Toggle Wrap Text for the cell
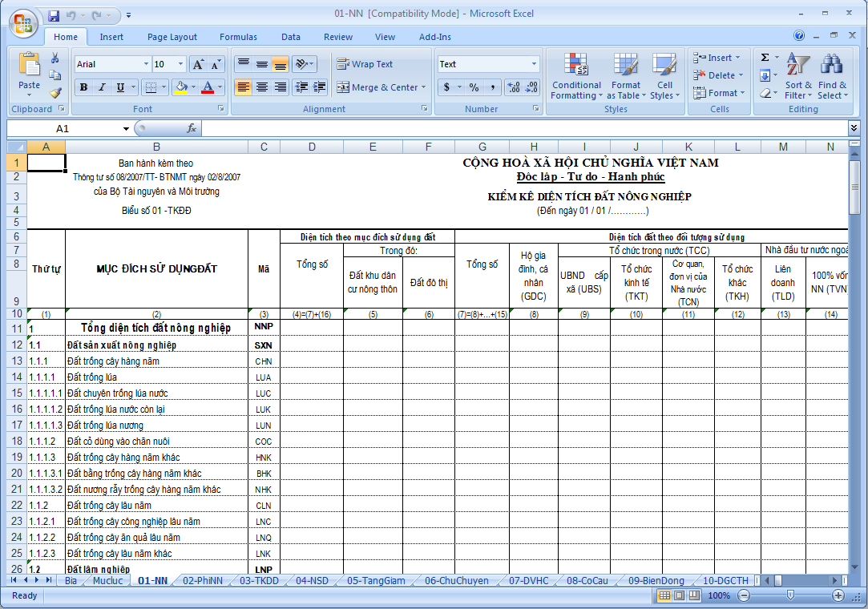Image resolution: width=868 pixels, height=609 pixels. click(365, 64)
